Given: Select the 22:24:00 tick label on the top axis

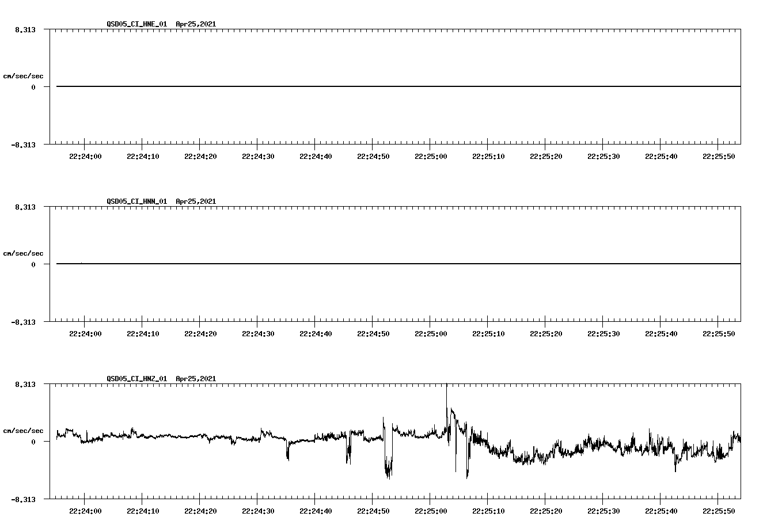Looking at the screenshot, I should (84, 155).
